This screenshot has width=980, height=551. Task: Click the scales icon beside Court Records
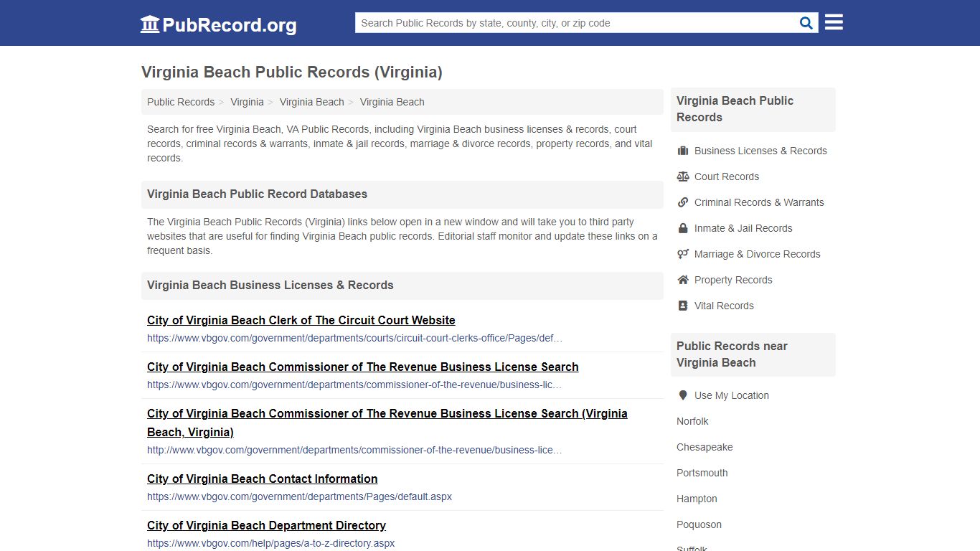coord(683,176)
